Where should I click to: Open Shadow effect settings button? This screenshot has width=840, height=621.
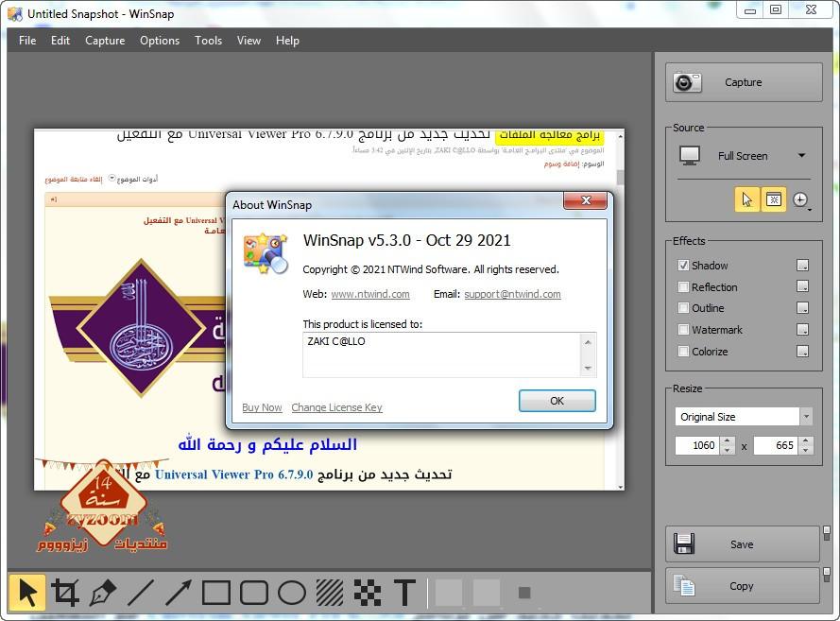click(802, 266)
